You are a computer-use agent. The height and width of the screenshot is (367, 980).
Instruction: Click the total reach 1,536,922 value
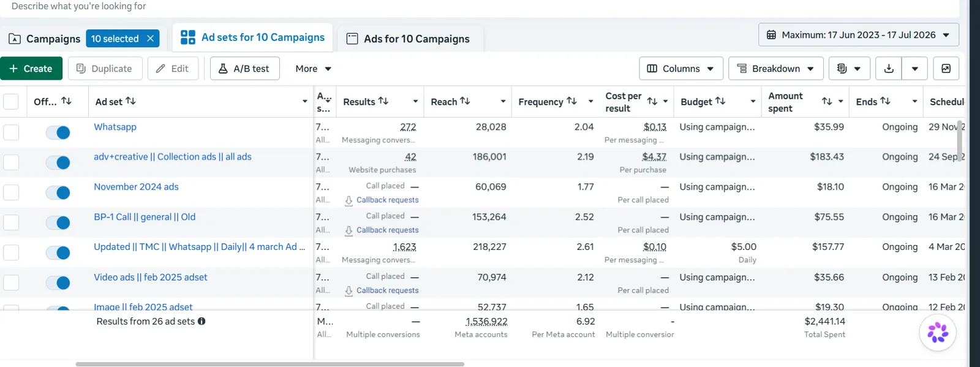[x=486, y=321]
